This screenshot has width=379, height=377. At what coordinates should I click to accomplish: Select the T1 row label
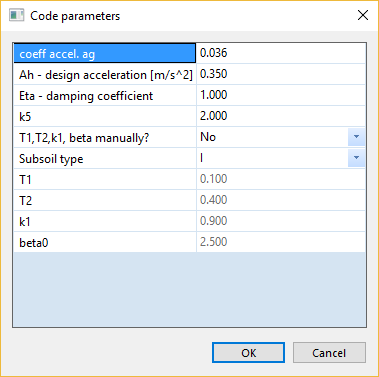(105, 179)
